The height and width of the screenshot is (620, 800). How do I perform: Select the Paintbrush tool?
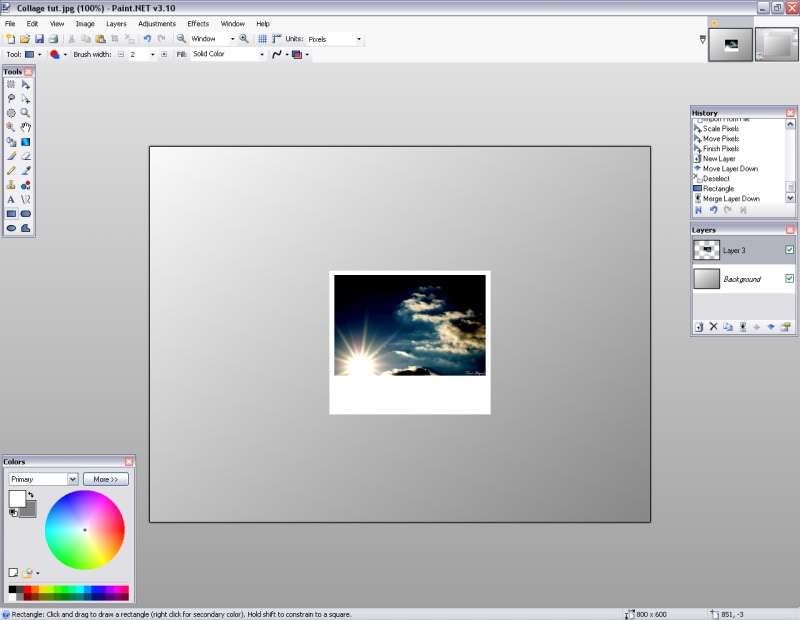point(11,156)
